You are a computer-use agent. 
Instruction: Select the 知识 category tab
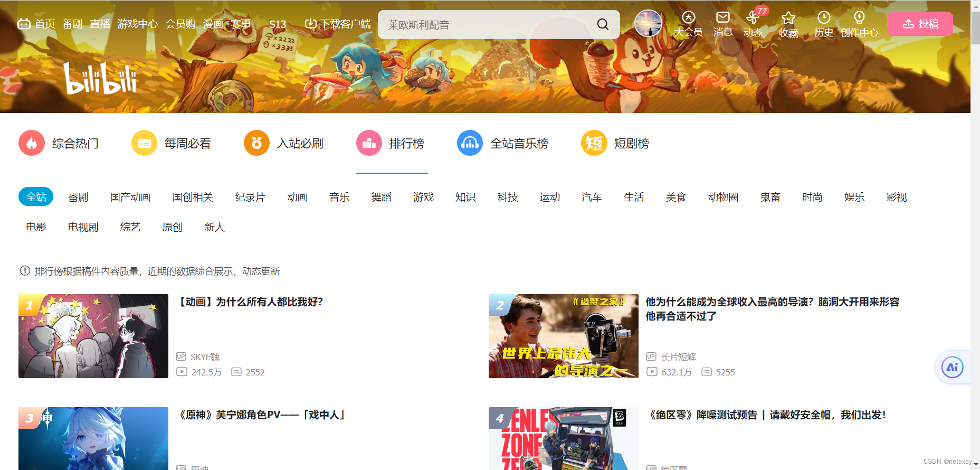coord(465,197)
